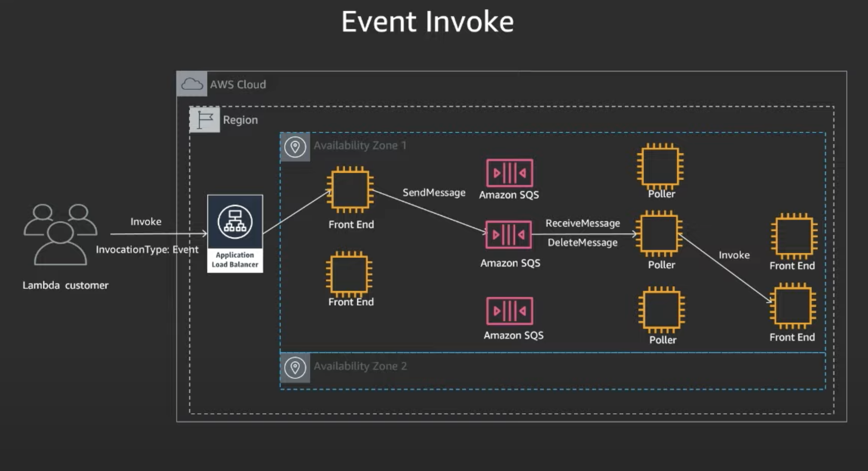Click the InvocationType: Event text
Screen dimensions: 868x471
click(147, 249)
